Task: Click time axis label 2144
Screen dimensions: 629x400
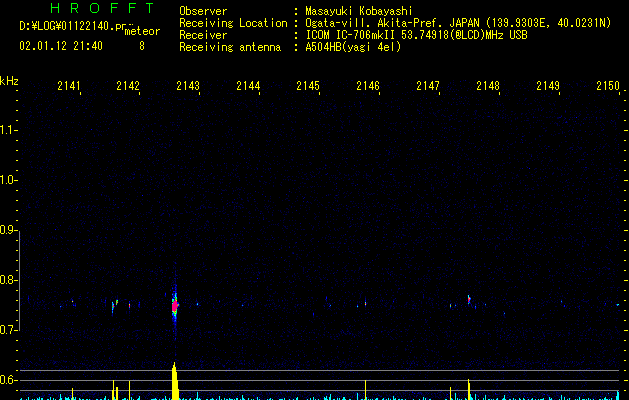Action: pos(248,86)
